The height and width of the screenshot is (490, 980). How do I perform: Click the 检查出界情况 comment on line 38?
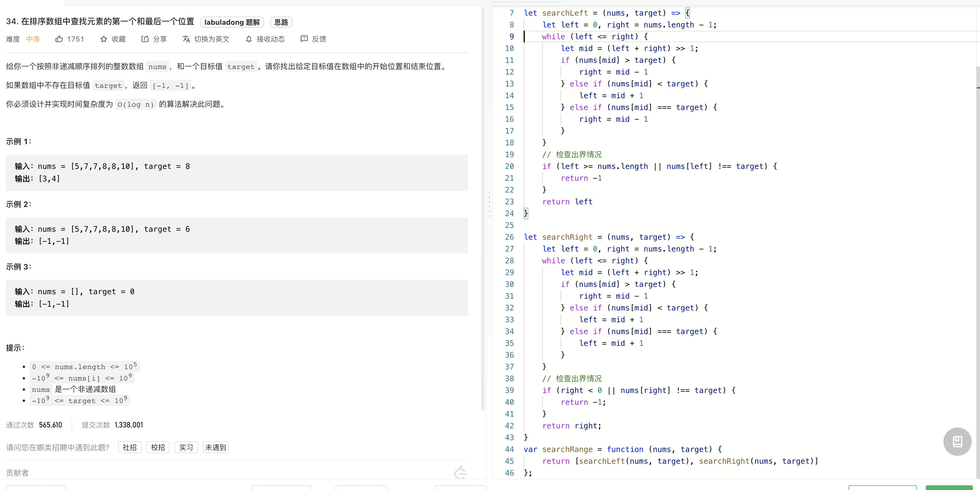(x=572, y=379)
